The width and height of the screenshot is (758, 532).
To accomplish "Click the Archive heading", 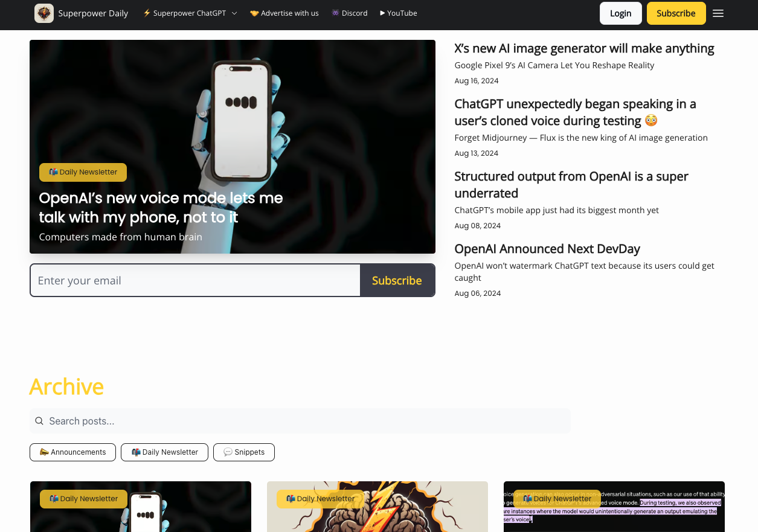I will coord(66,386).
